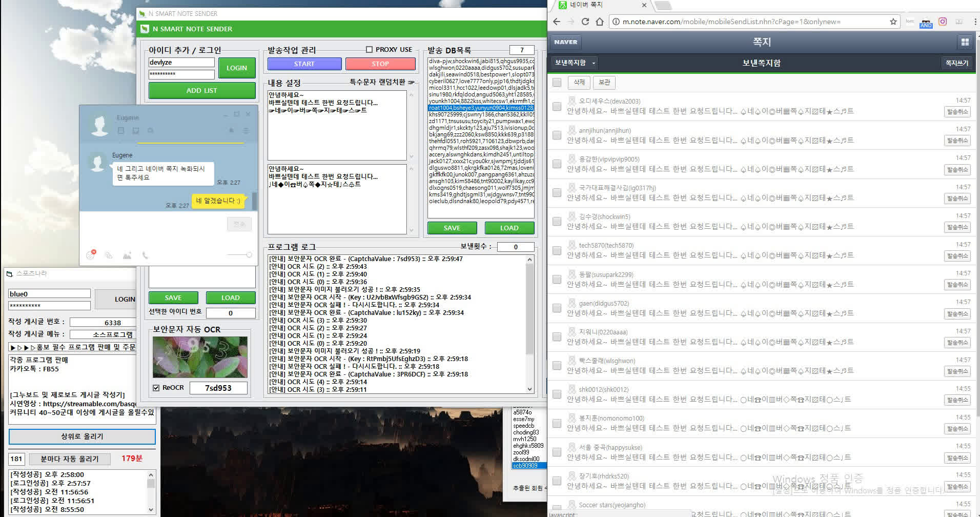Open the AND extension icon in Chrome
The height and width of the screenshot is (517, 980).
tap(926, 23)
